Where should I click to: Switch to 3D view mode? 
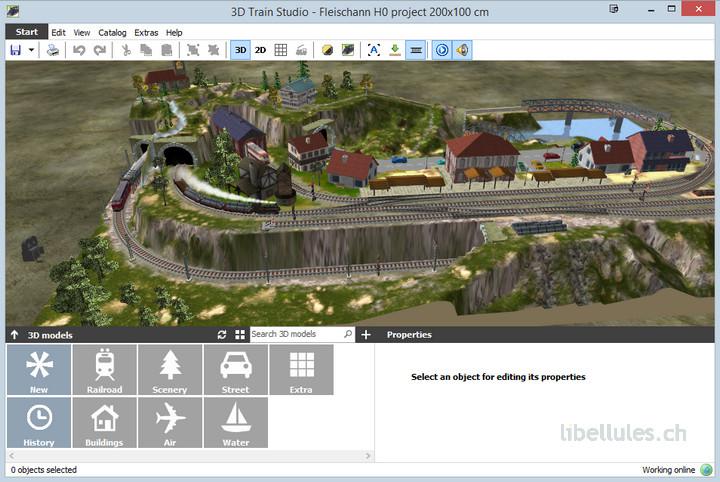pos(240,50)
